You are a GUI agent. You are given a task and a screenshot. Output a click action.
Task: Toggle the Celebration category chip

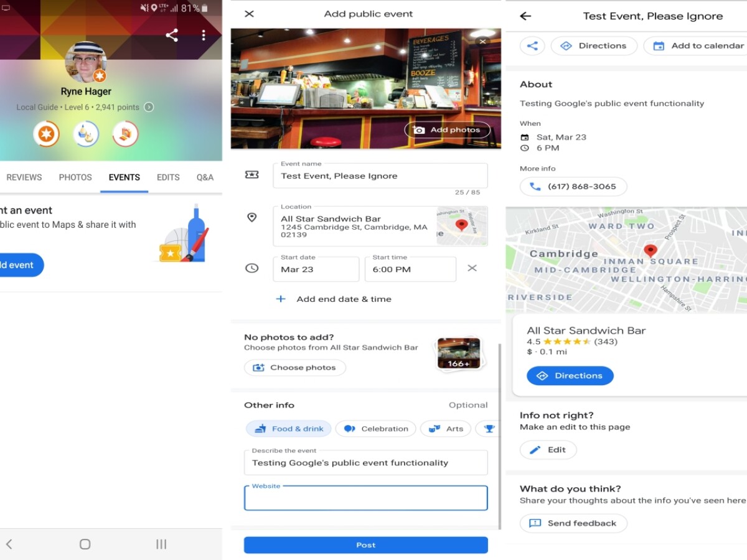pyautogui.click(x=377, y=429)
